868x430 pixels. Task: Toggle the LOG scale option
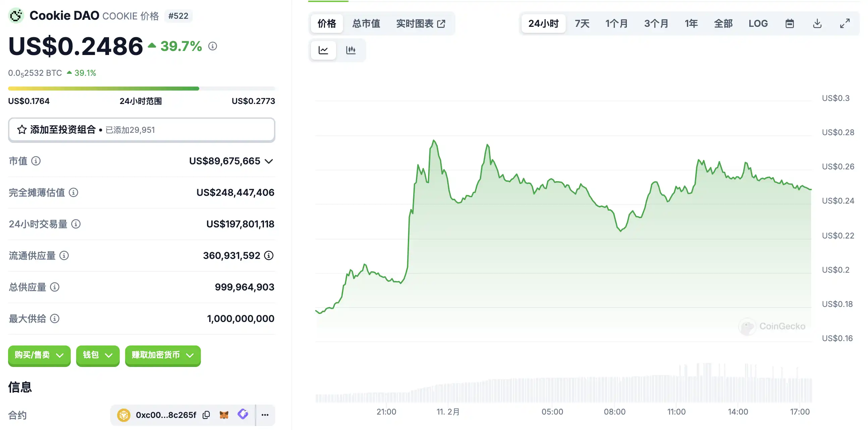pos(758,23)
